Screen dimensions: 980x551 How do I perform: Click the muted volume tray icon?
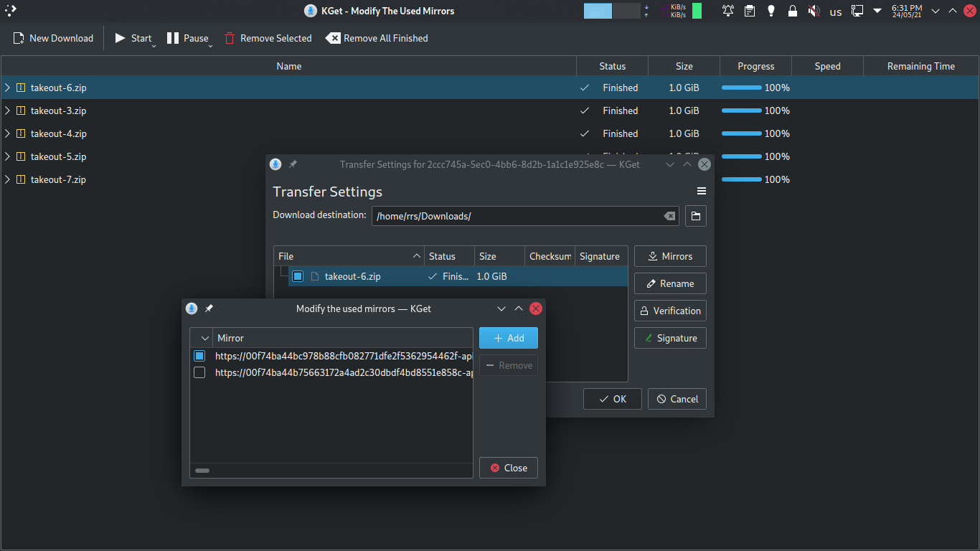click(x=814, y=11)
